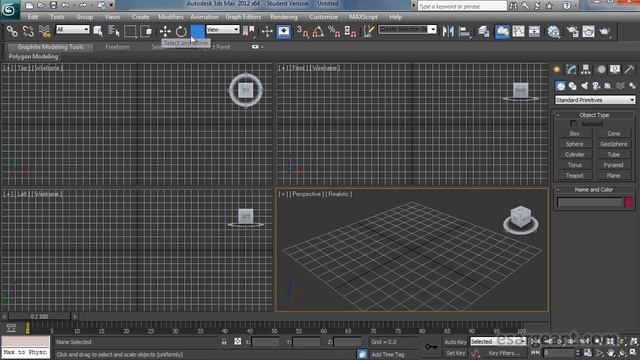Click the Set Keys key icon
Image resolution: width=640 pixels, height=360 pixels.
pos(431,347)
